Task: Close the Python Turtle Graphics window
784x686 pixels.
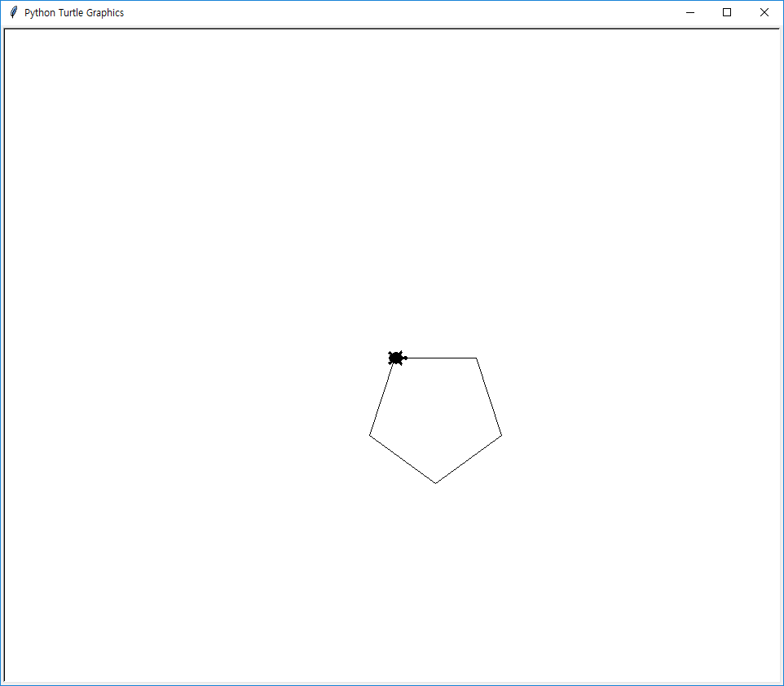Action: [764, 12]
